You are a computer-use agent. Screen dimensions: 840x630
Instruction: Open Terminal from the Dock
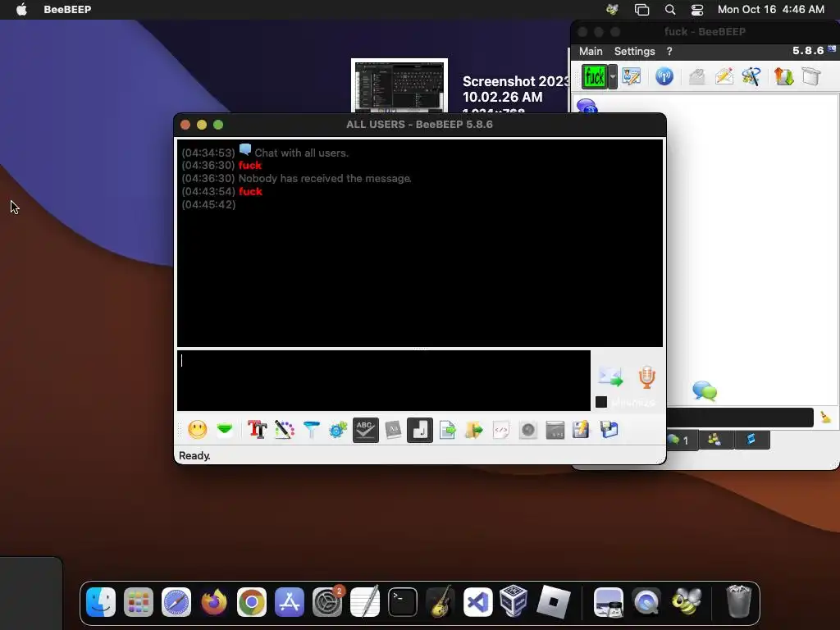[402, 602]
